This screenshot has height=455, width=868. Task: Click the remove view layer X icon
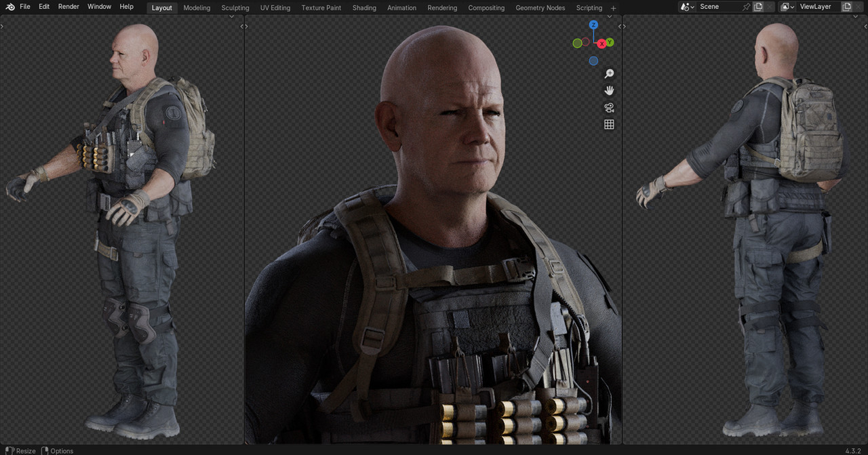tap(858, 7)
